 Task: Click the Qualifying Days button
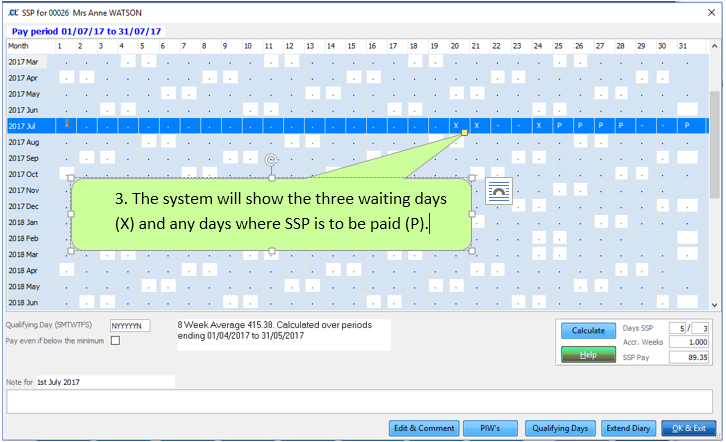pyautogui.click(x=559, y=428)
